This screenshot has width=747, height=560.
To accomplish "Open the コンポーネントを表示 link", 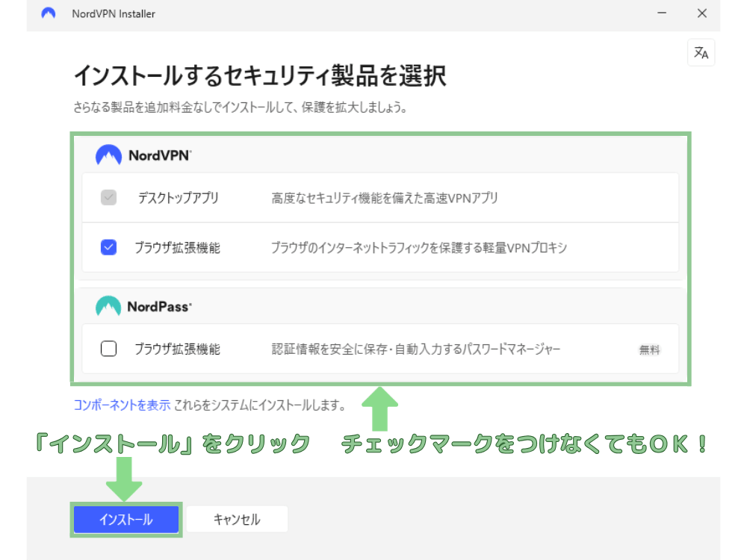I will [x=122, y=405].
